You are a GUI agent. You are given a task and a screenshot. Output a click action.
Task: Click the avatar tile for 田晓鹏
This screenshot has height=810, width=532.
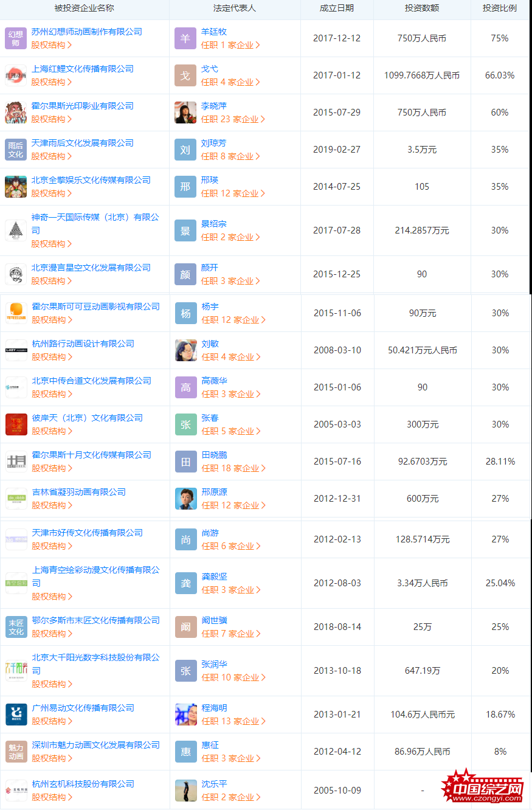tap(186, 462)
